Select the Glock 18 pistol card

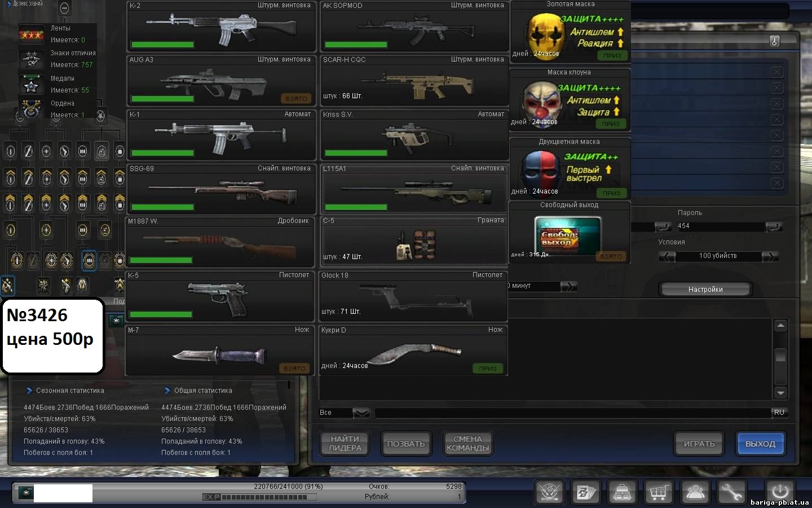point(413,297)
